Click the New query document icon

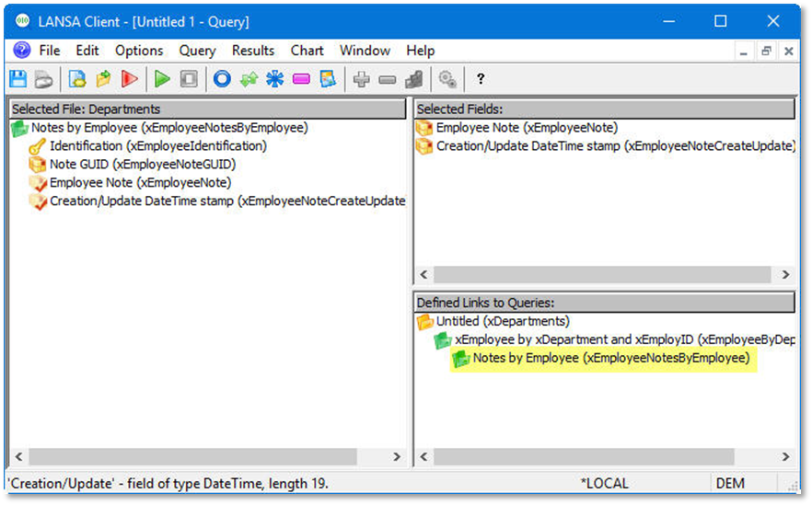[x=77, y=79]
